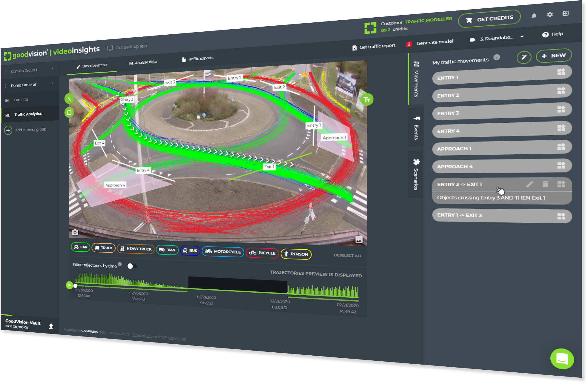Screen dimensions: 588x384
Task: Click the layout icon on the ENTRY 1 row
Action: 561,72
